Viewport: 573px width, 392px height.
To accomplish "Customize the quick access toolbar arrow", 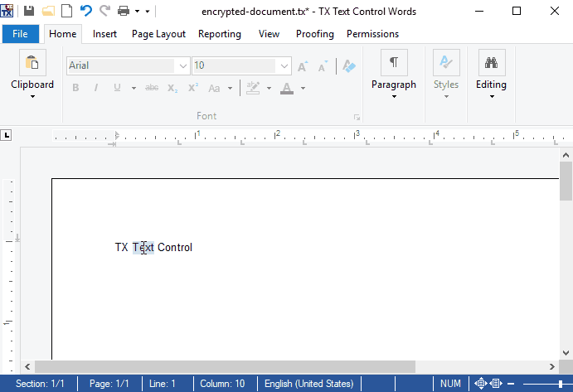I will click(x=148, y=12).
